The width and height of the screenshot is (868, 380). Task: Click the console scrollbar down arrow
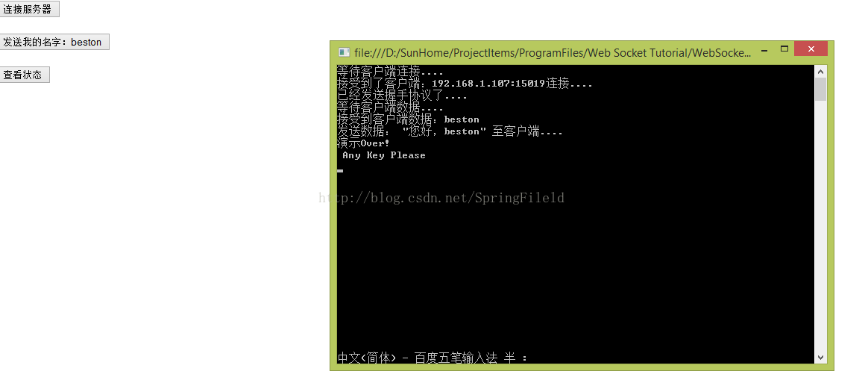[820, 358]
